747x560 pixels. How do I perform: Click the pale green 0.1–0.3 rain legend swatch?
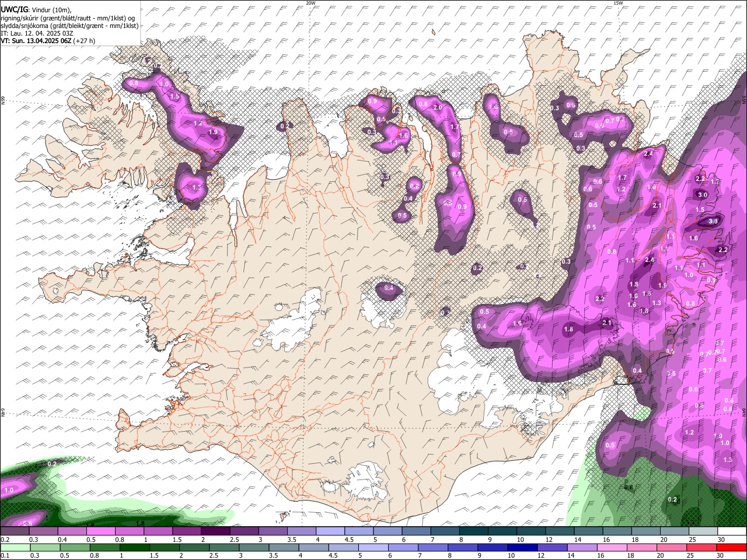coord(15,547)
